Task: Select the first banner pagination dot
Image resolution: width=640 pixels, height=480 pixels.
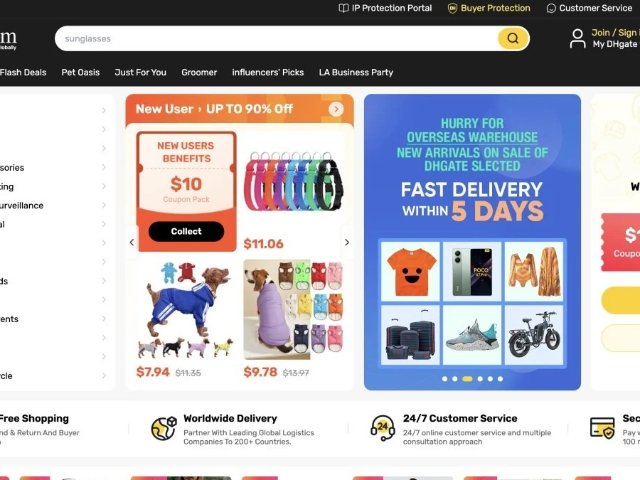Action: click(x=444, y=379)
